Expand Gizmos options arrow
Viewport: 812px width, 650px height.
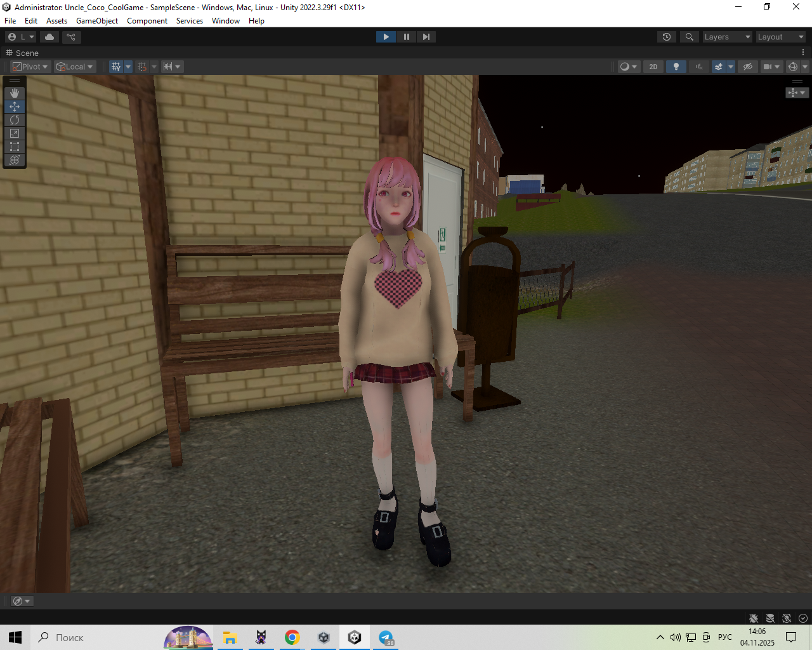(x=805, y=67)
